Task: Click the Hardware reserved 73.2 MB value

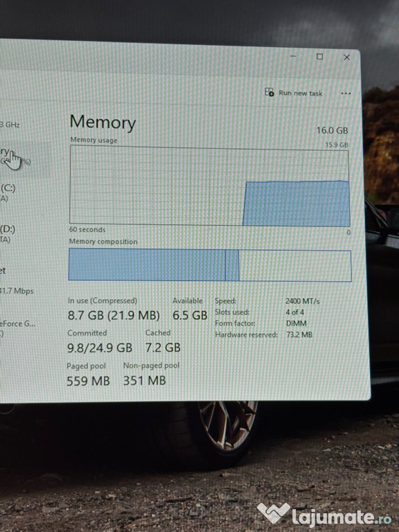Action: click(x=299, y=335)
